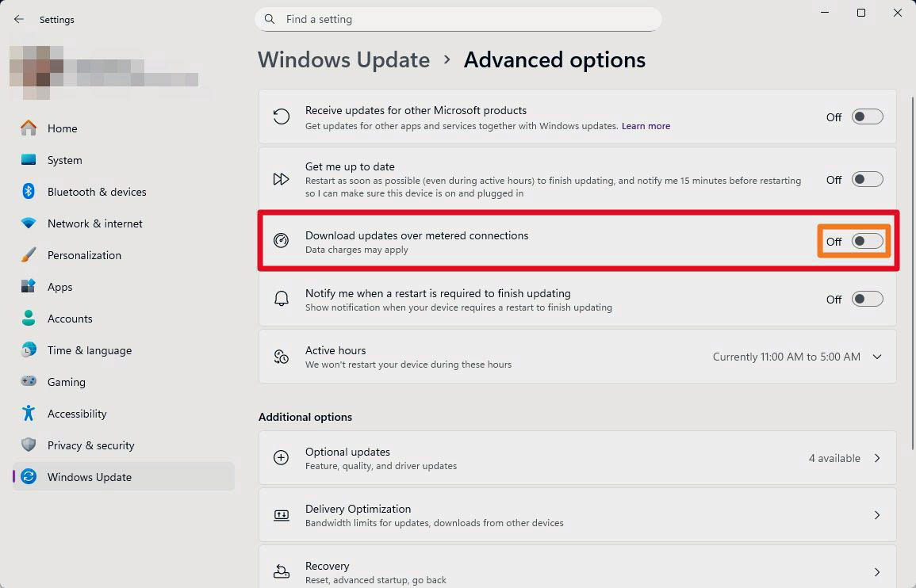Viewport: 916px width, 588px height.
Task: Expand the Active hours section chevron
Action: tap(877, 357)
